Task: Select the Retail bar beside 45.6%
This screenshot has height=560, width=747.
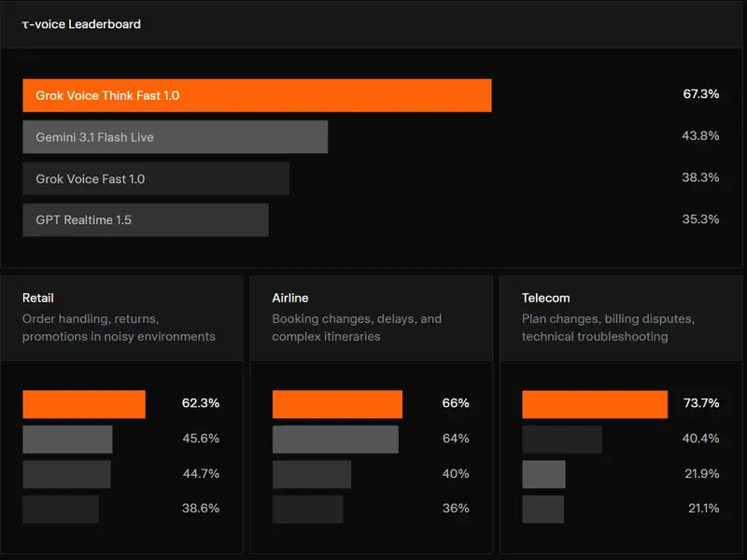Action: click(67, 440)
